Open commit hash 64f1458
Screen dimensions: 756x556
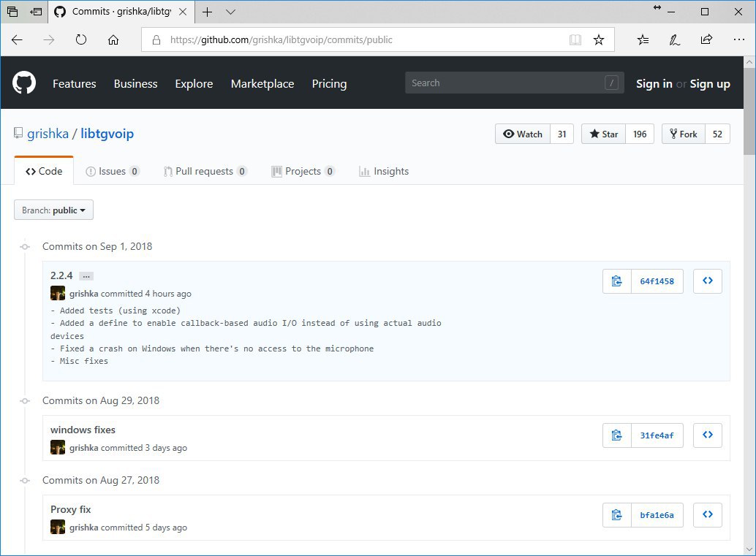(x=657, y=281)
